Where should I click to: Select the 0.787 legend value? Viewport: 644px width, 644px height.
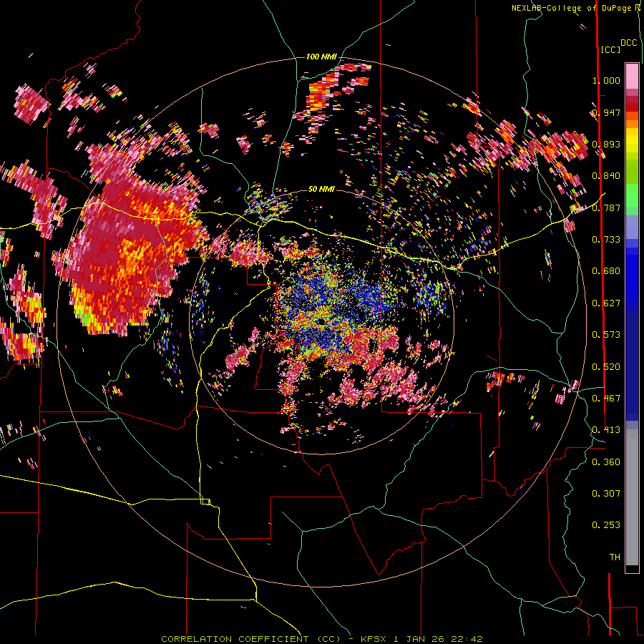click(606, 208)
